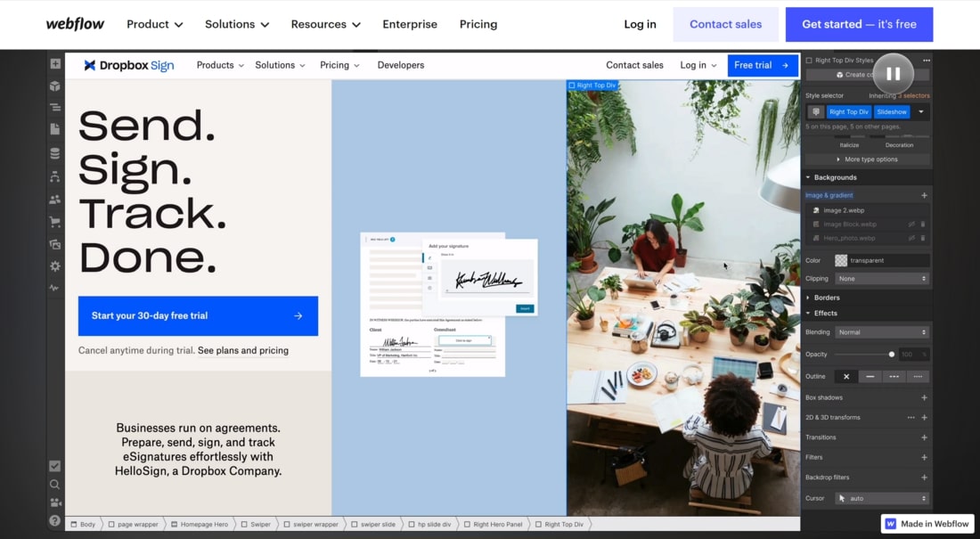Click the ellipsis icon beside Right Top Div Styles
Image resolution: width=980 pixels, height=539 pixels.
927,61
